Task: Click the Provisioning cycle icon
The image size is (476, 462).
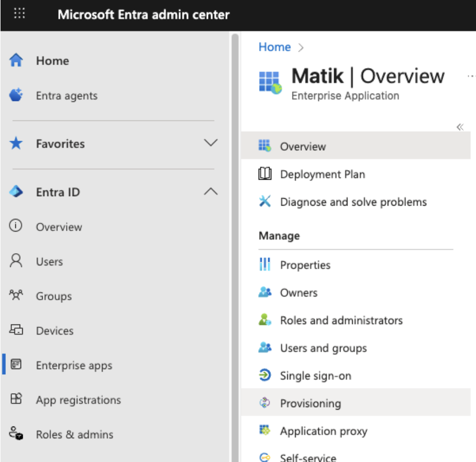Action: [265, 403]
